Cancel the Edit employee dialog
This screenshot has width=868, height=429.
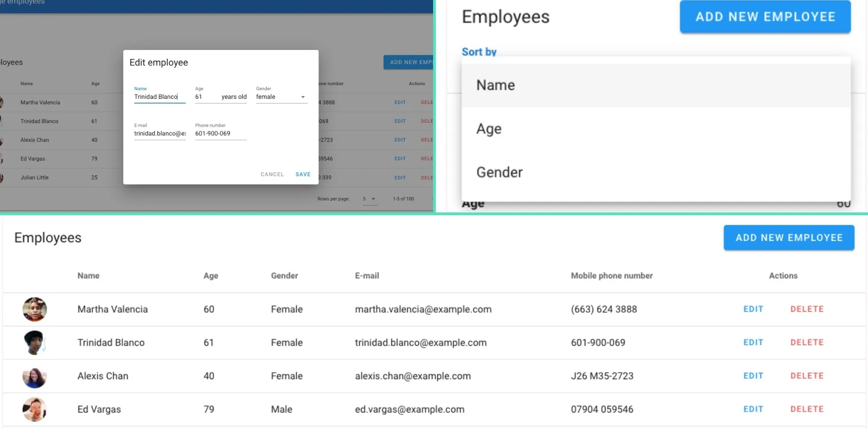272,174
